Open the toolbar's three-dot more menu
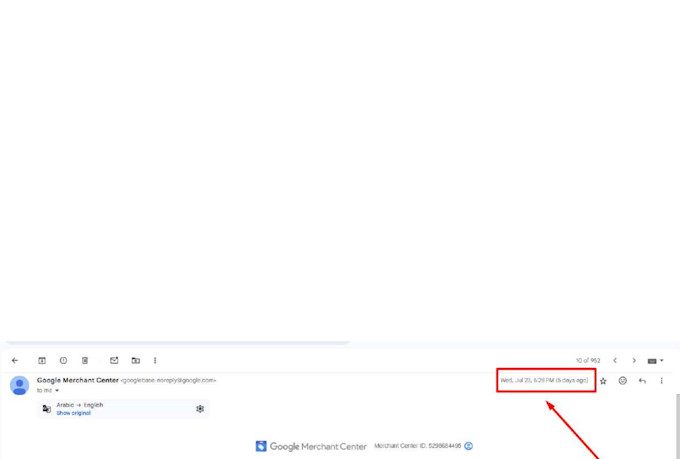Viewport: 680px width, 459px height. 155,361
